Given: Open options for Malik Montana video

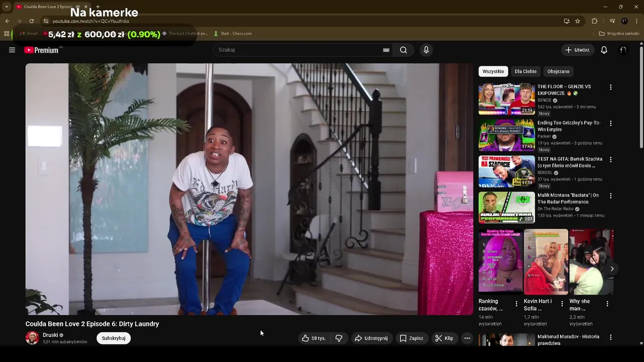Looking at the screenshot, I should pos(611,196).
